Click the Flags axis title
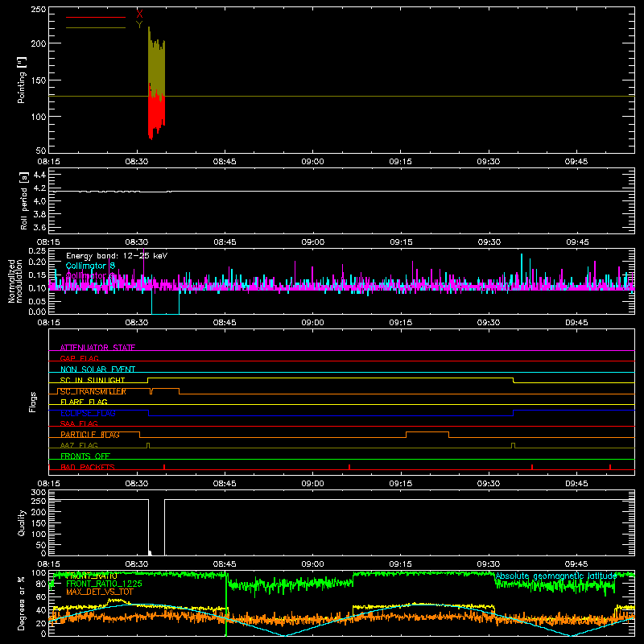Image resolution: width=644 pixels, height=644 pixels. tap(32, 402)
